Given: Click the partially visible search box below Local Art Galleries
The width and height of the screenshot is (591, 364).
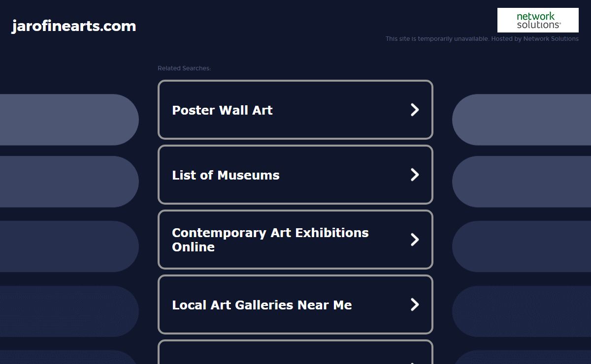Looking at the screenshot, I should point(295,352).
